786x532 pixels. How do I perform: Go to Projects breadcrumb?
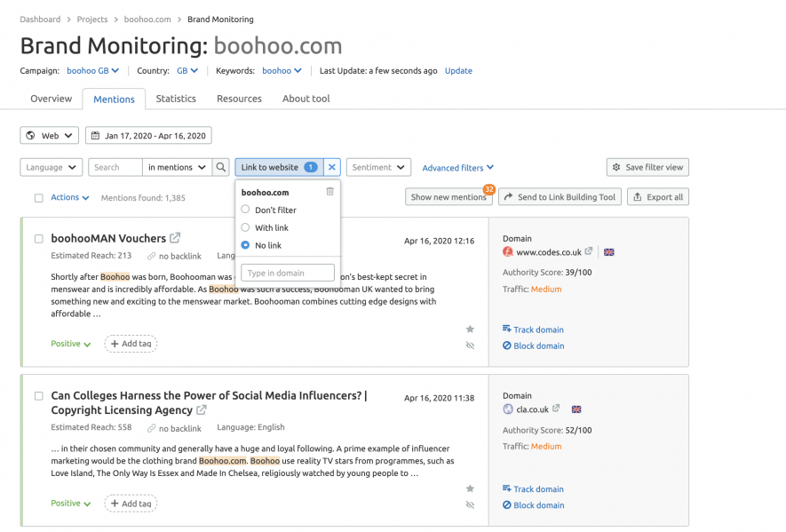92,19
